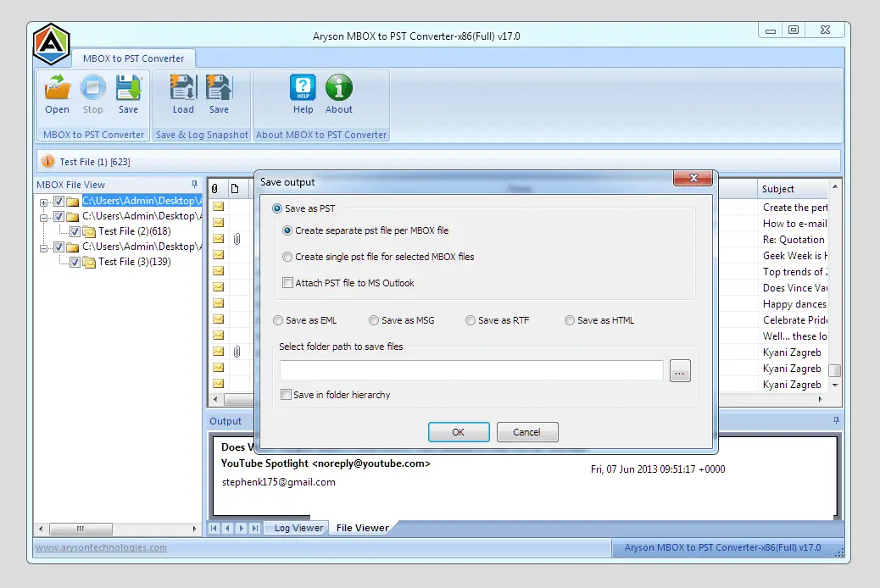
Task: Enable Attach PST file to MS Outlook
Action: 287,283
